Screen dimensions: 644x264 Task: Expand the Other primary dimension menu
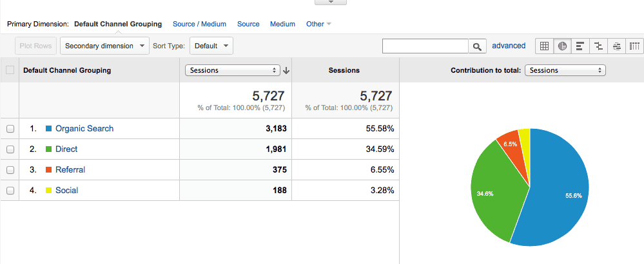pos(318,24)
